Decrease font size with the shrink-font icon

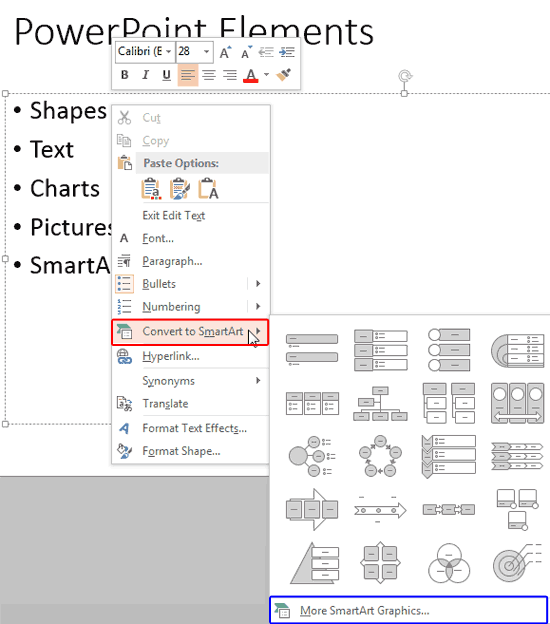247,52
